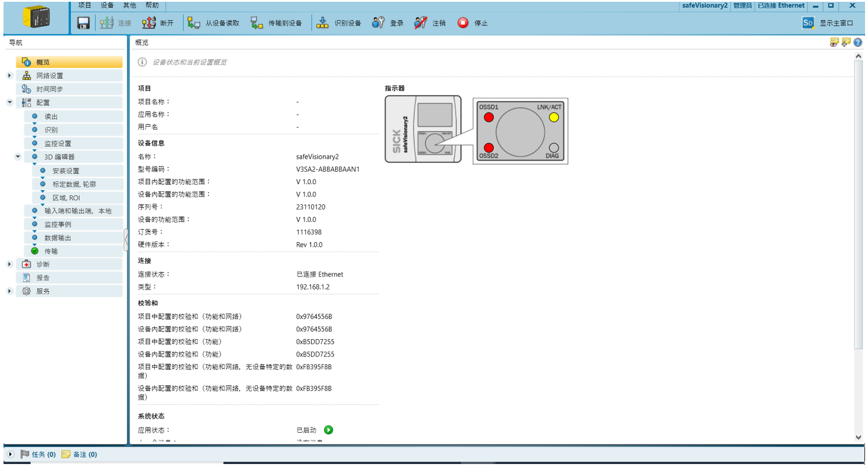Viewport: 868px width, 467px height.
Task: Collapse navigation panel with splitter handle
Action: click(126, 240)
